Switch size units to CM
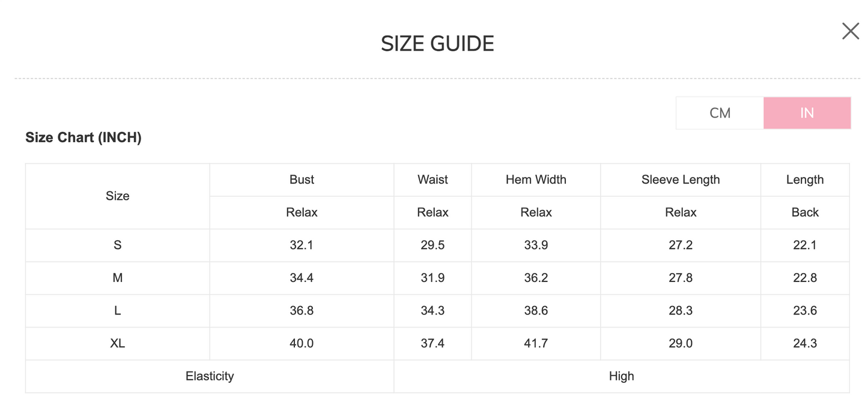This screenshot has height=405, width=868. click(x=720, y=113)
